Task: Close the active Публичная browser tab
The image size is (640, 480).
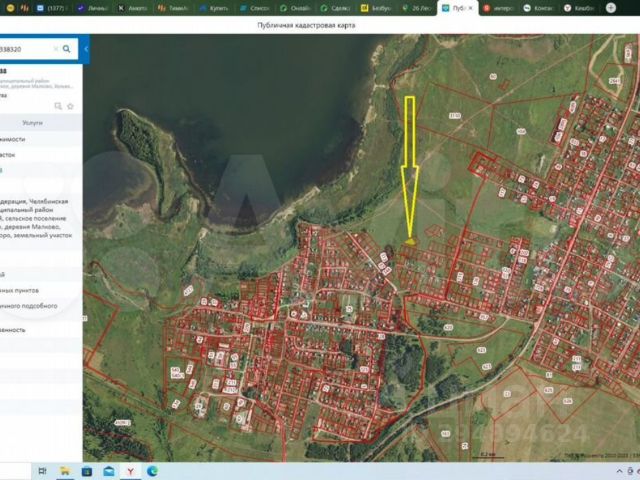Action: [x=472, y=7]
